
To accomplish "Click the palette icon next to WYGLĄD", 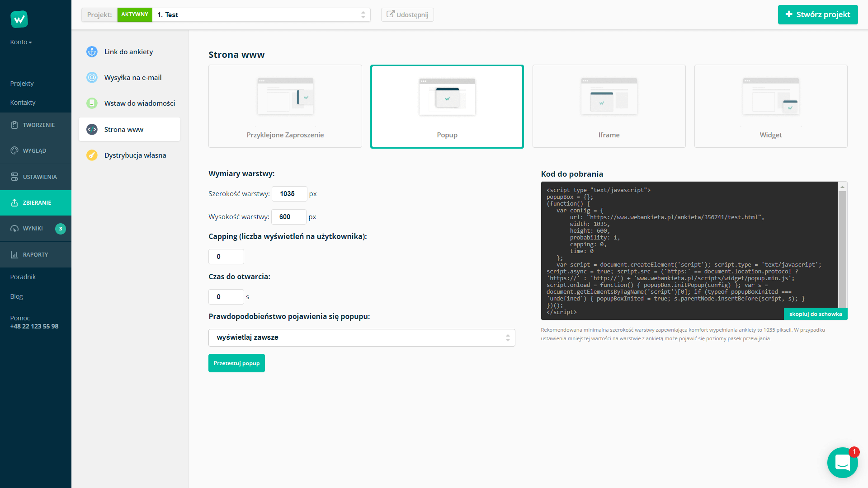I will pyautogui.click(x=14, y=150).
